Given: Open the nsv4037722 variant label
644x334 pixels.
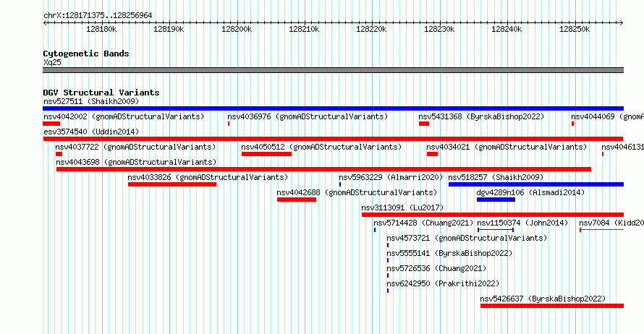Looking at the screenshot, I should point(135,147).
